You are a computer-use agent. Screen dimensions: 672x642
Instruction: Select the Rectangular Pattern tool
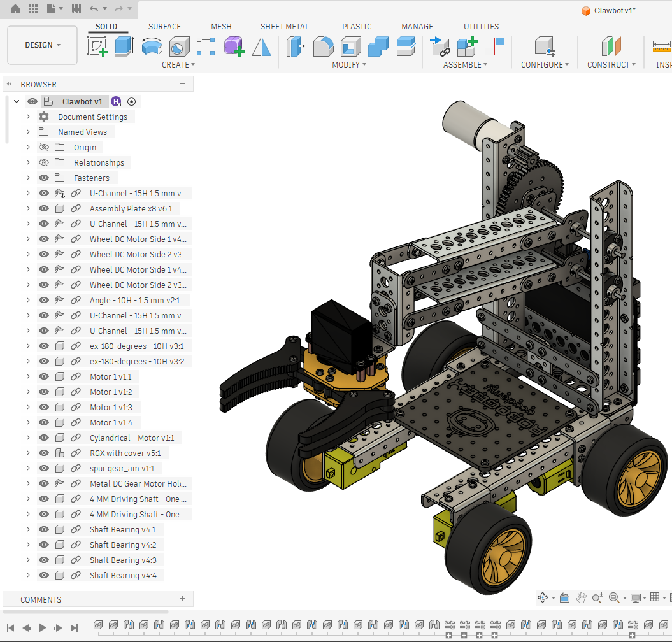pos(206,46)
